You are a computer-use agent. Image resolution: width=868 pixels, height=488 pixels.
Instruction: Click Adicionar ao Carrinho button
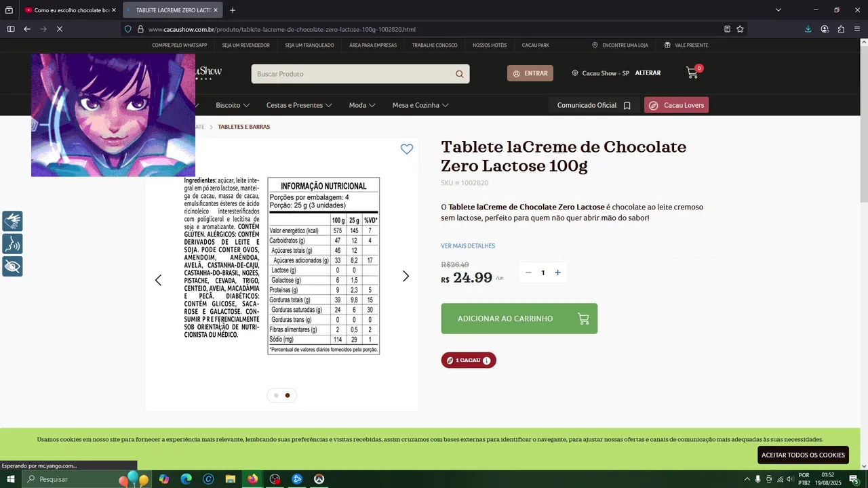point(519,319)
